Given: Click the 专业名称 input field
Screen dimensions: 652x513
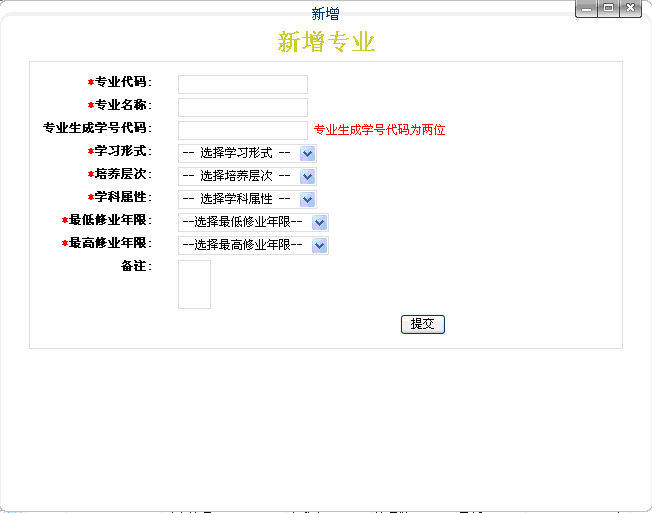Looking at the screenshot, I should tap(243, 107).
